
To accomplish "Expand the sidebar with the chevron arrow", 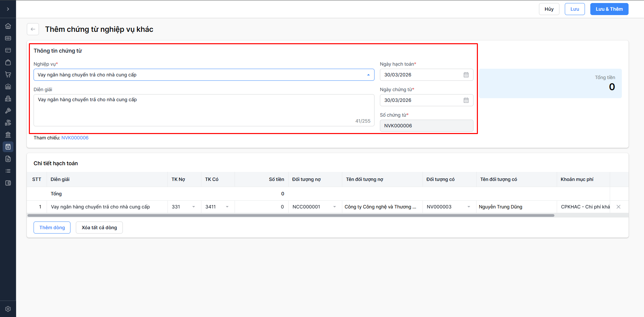I will pyautogui.click(x=8, y=9).
